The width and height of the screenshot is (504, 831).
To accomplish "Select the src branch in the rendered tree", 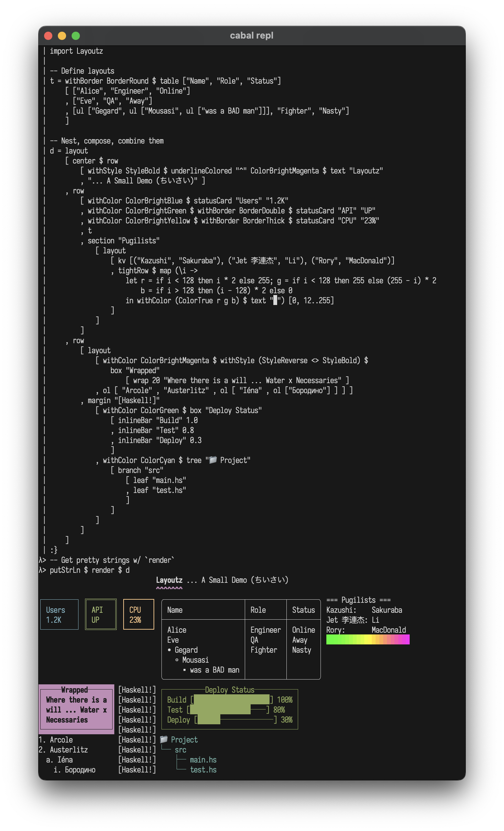I will (180, 750).
